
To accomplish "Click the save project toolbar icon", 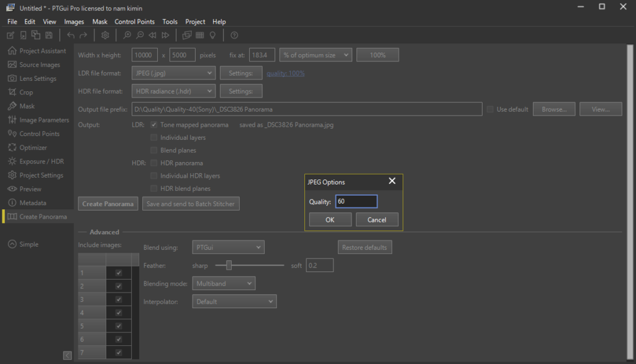I will coord(48,35).
